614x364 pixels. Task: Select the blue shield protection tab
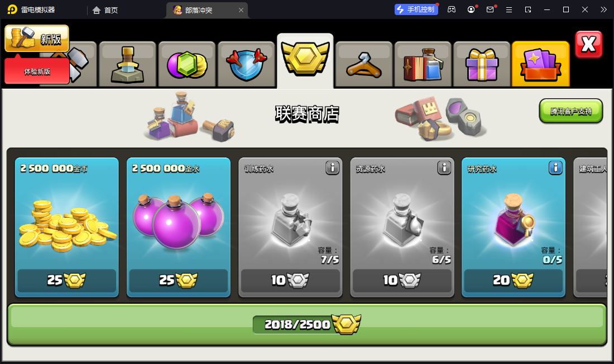click(246, 64)
